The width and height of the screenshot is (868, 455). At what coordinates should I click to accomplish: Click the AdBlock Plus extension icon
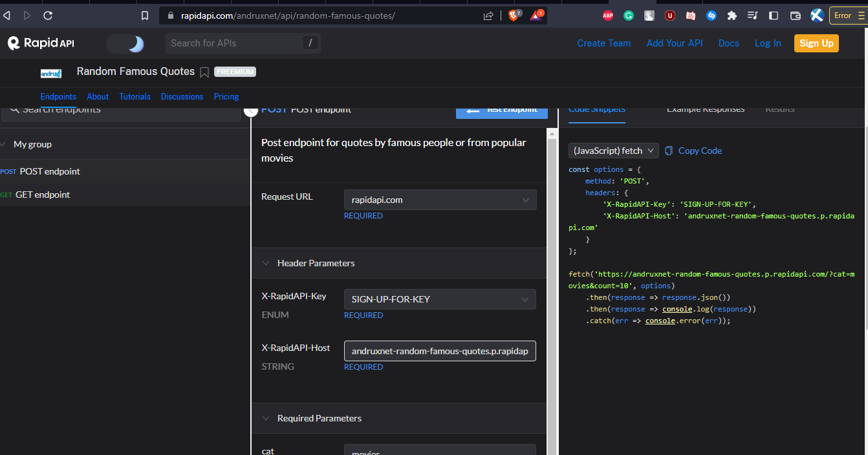click(x=608, y=16)
